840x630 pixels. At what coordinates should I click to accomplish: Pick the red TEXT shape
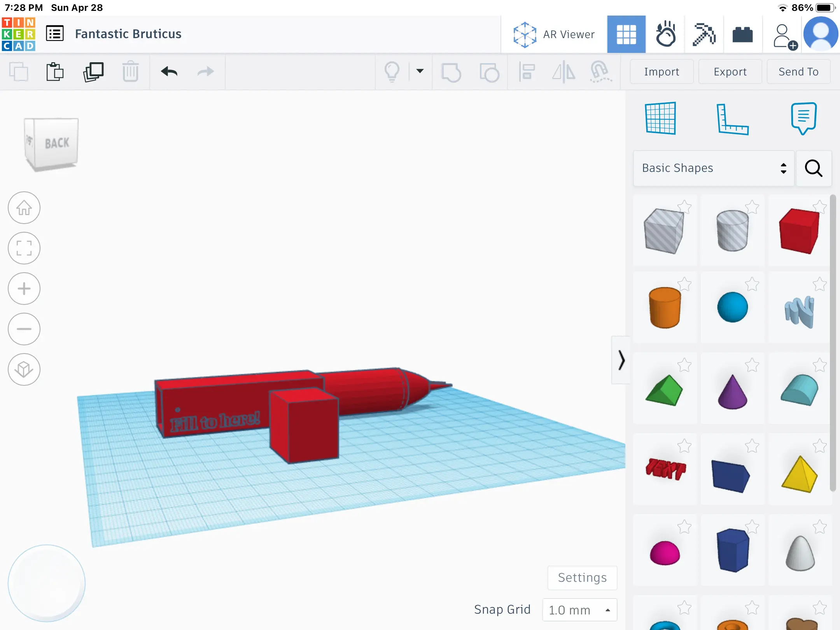665,469
